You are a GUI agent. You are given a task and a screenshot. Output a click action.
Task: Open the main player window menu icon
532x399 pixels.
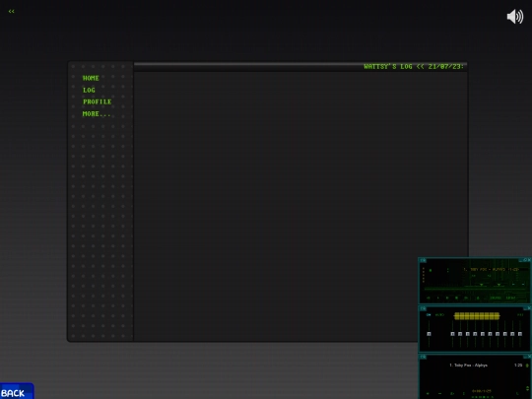click(x=423, y=260)
